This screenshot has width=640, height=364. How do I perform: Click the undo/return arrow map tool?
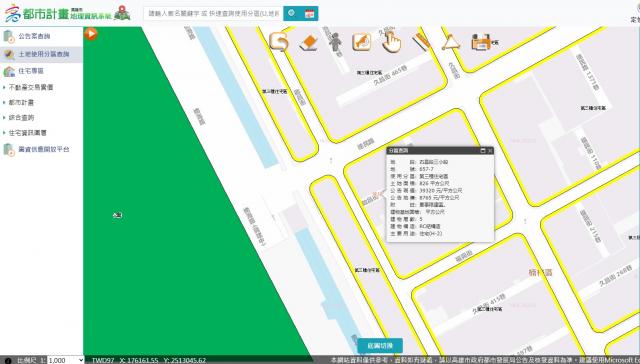(279, 42)
